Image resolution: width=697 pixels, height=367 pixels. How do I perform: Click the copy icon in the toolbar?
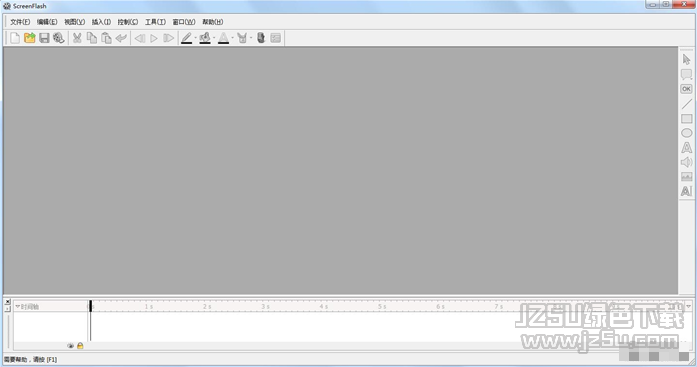[92, 38]
